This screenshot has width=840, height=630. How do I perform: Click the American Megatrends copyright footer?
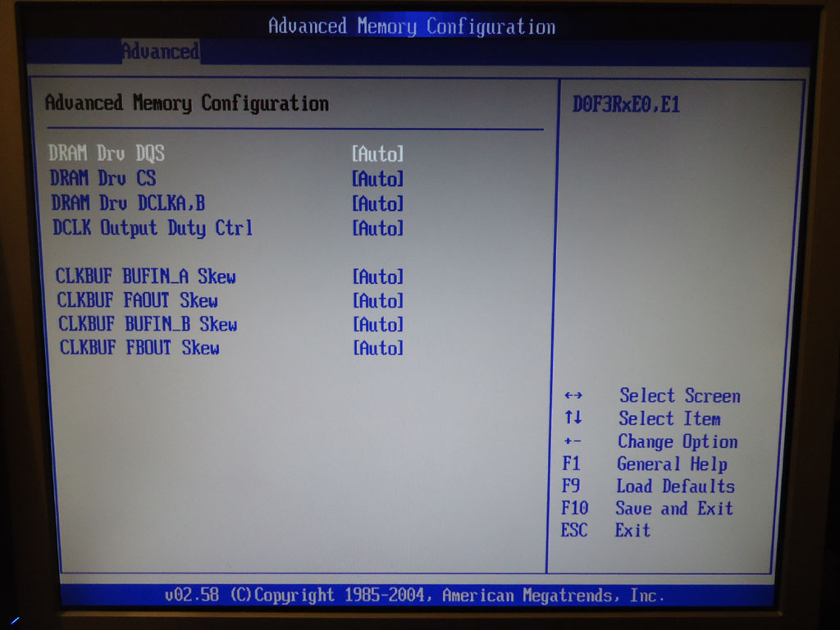[x=414, y=596]
